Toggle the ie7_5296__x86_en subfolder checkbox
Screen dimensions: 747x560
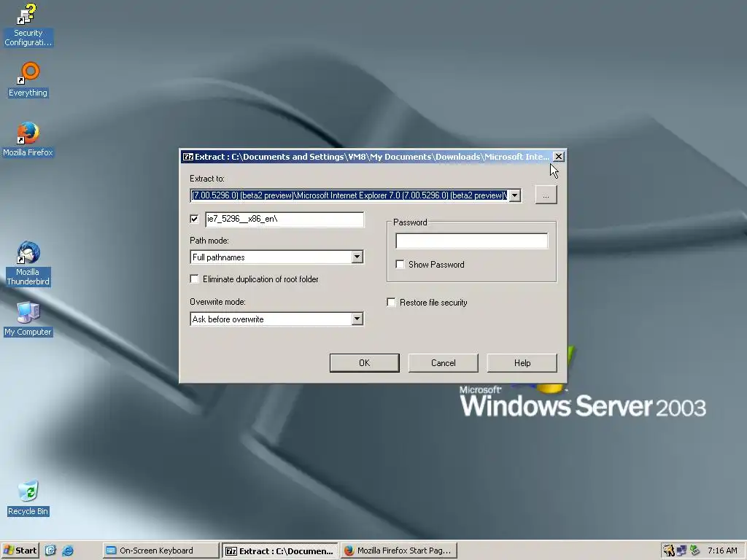tap(194, 219)
